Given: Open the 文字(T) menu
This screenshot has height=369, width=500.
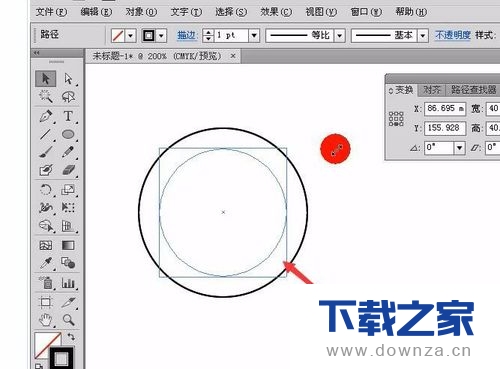Looking at the screenshot, I should pyautogui.click(x=186, y=12).
